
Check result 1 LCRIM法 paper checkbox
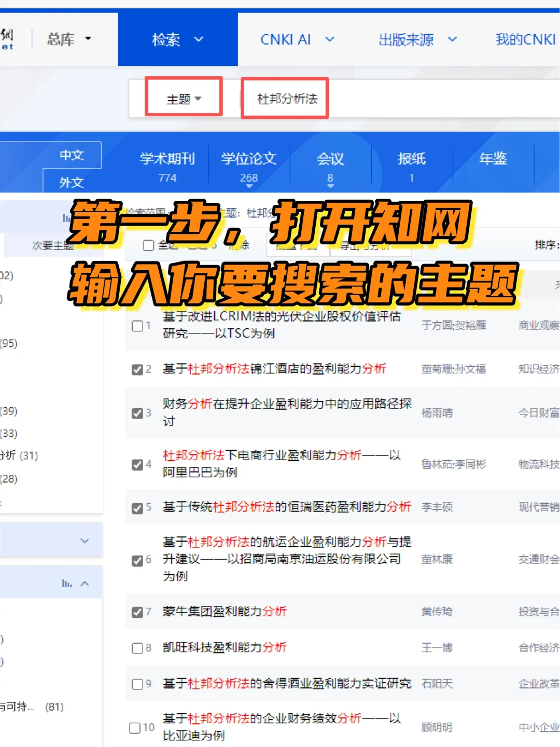pyautogui.click(x=137, y=326)
